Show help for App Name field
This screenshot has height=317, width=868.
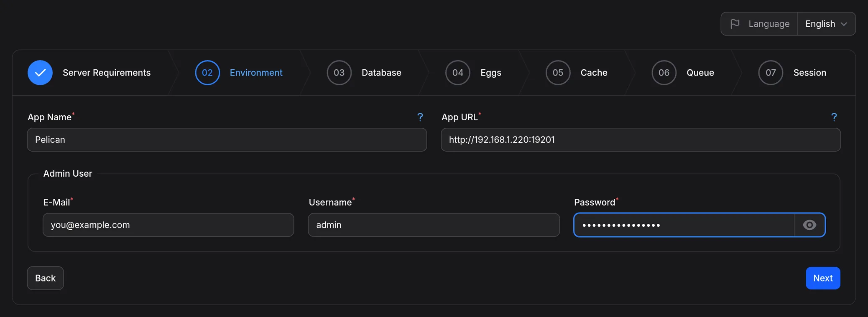(420, 117)
